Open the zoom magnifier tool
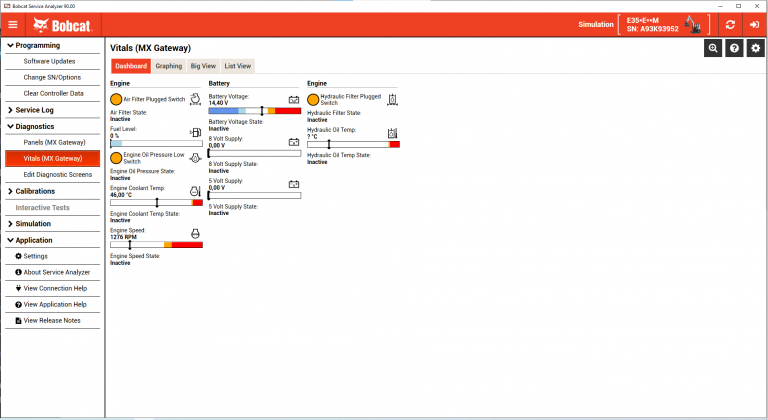 tap(713, 48)
